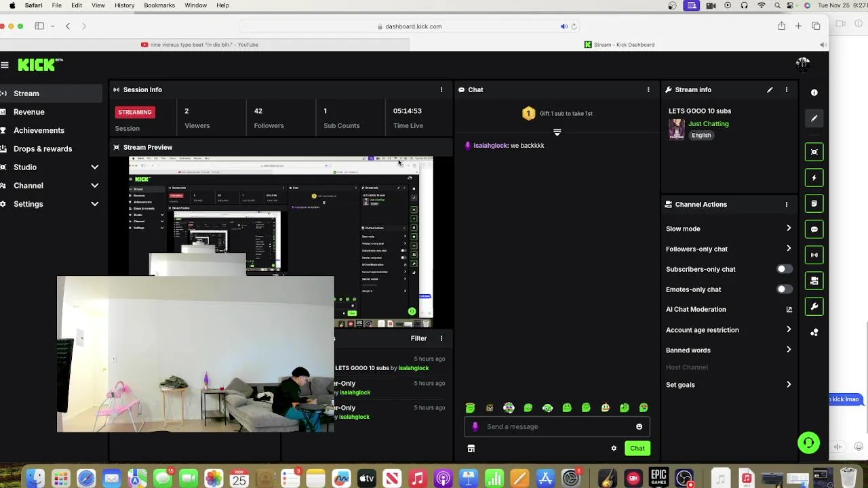
Task: Switch to the Stream - Kick Dashboard tab
Action: [x=619, y=45]
